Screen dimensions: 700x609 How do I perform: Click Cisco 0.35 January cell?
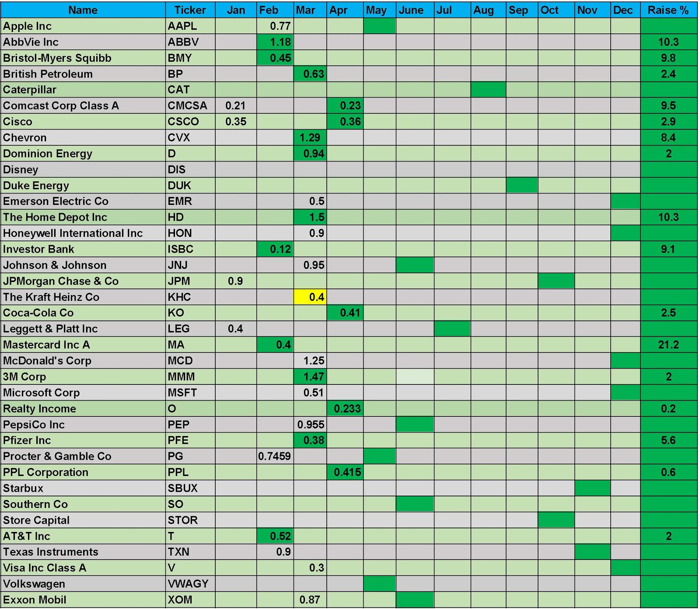point(236,121)
